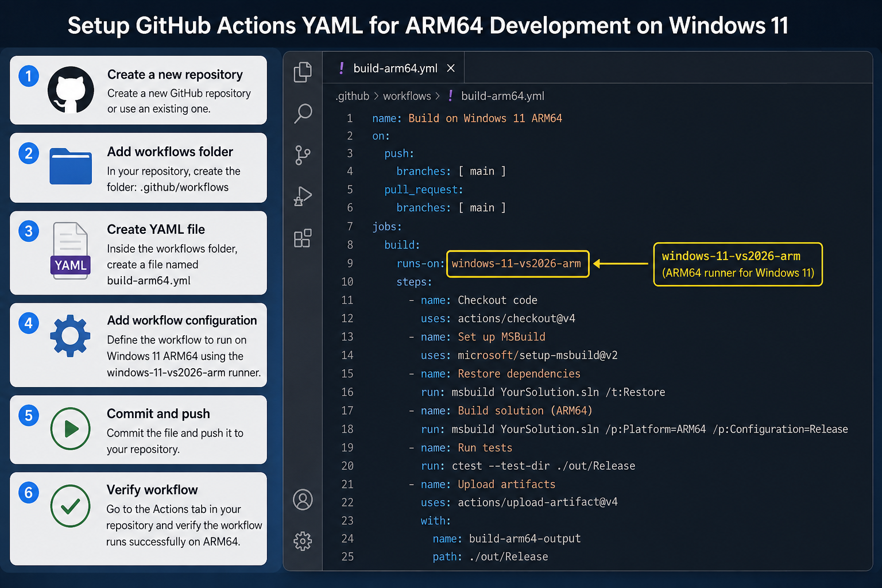
Task: Click the YAML file icon
Action: point(71,251)
